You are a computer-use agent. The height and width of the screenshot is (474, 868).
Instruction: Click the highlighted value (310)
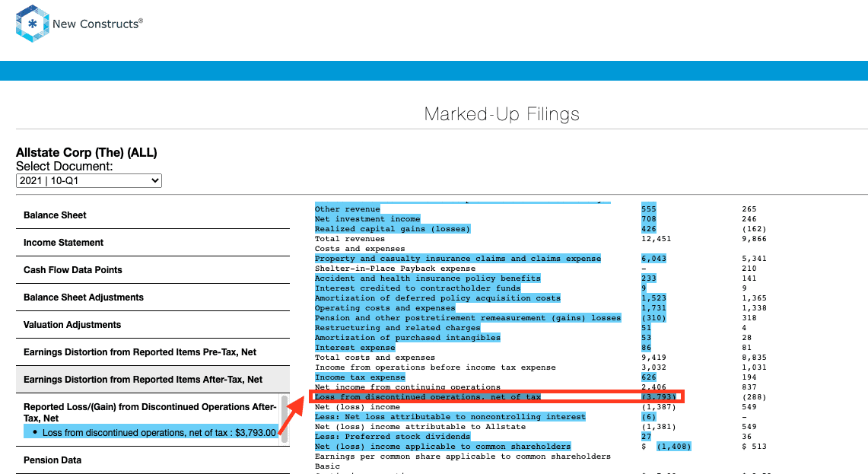653,318
